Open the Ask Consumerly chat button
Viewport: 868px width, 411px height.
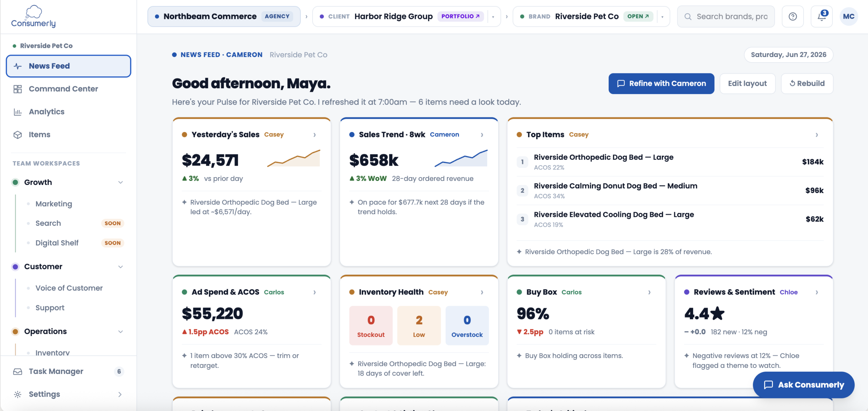click(x=804, y=385)
